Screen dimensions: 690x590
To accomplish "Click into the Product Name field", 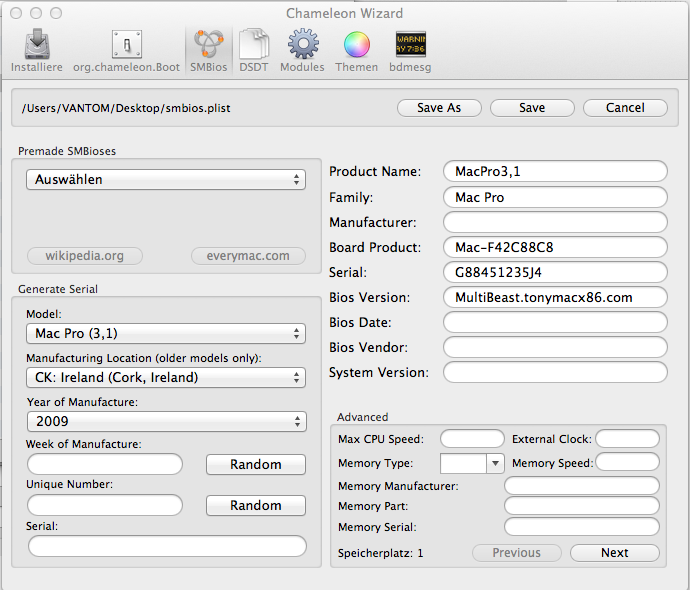I will [555, 172].
